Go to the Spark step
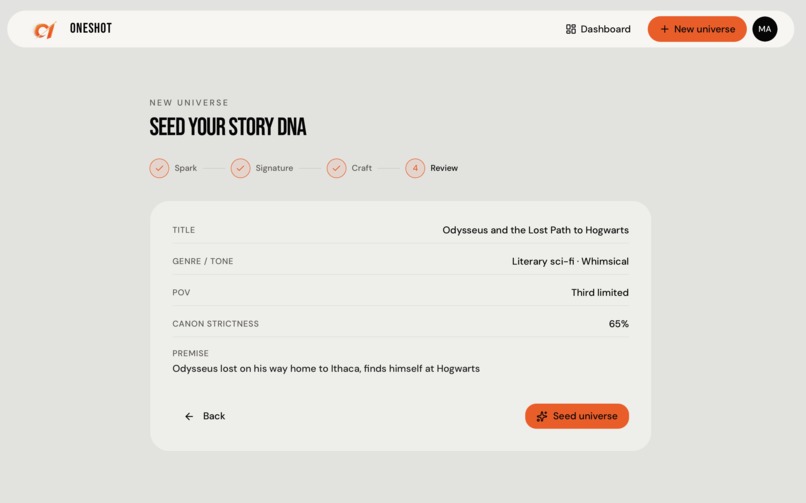This screenshot has height=503, width=806. [x=173, y=168]
